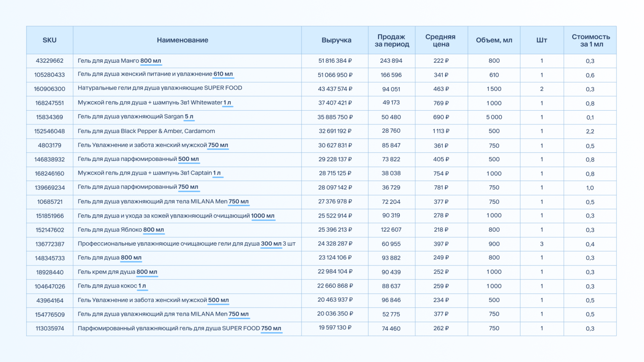This screenshot has height=362, width=644.
Task: Select SKU cell 43229662
Action: 49,61
